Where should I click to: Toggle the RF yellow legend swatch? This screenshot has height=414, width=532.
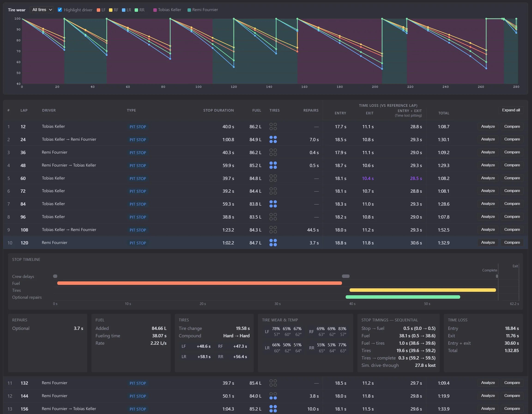[x=111, y=10]
